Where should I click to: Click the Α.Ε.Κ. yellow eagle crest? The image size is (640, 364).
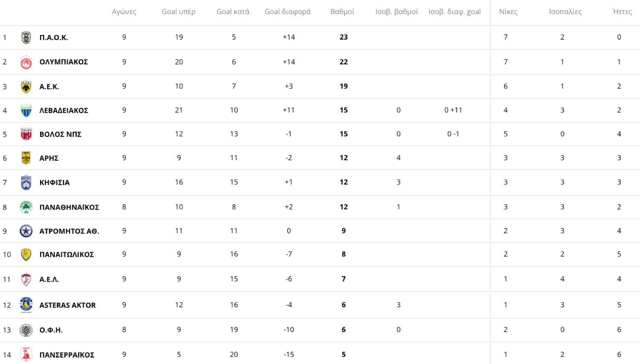coord(26,87)
